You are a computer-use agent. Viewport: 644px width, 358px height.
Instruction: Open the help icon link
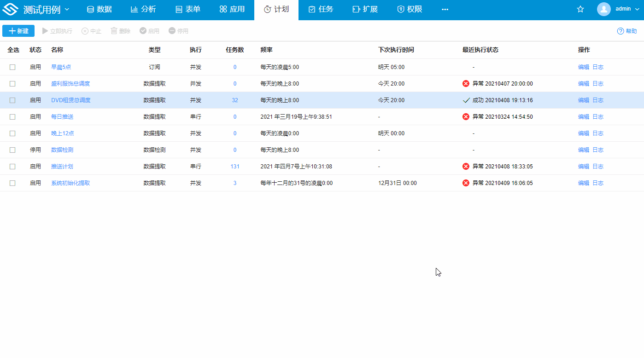pyautogui.click(x=621, y=31)
